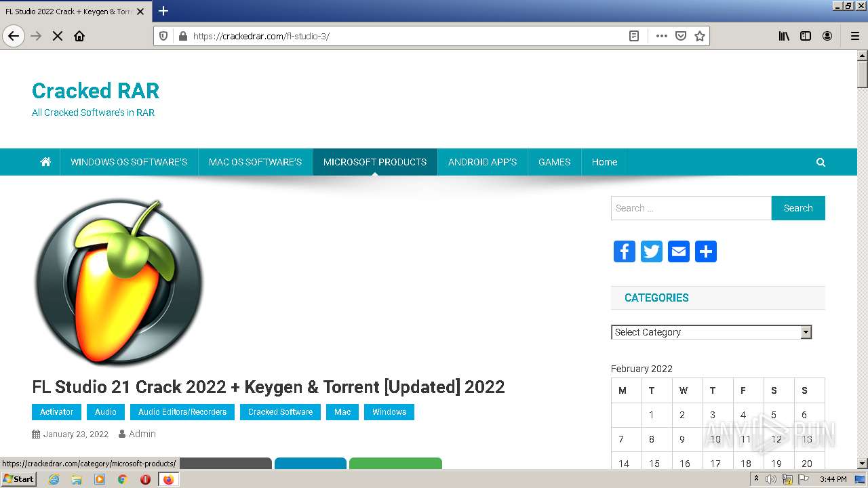Open the navbar search magnifier
The height and width of the screenshot is (488, 868).
(x=821, y=162)
